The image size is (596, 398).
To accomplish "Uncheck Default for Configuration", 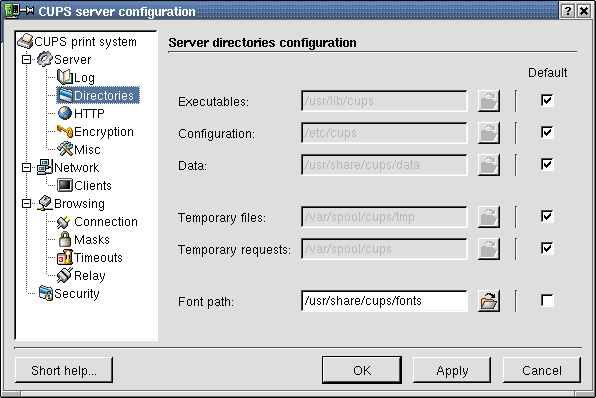I will 547,132.
